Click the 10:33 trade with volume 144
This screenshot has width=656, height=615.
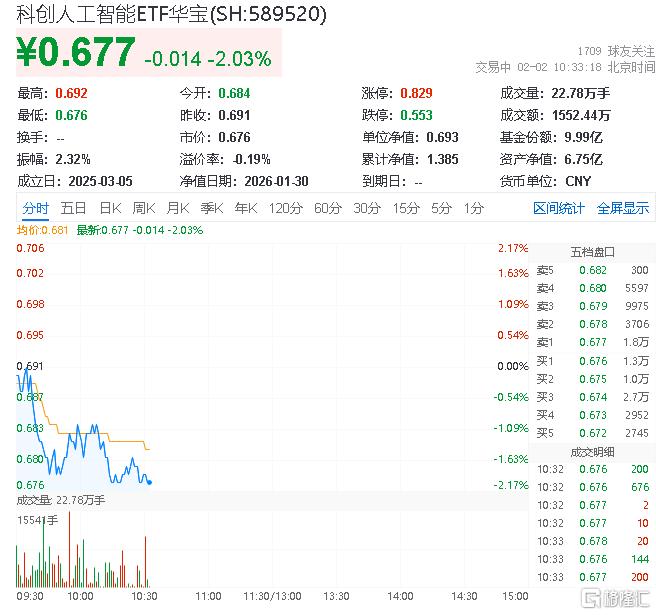point(592,559)
